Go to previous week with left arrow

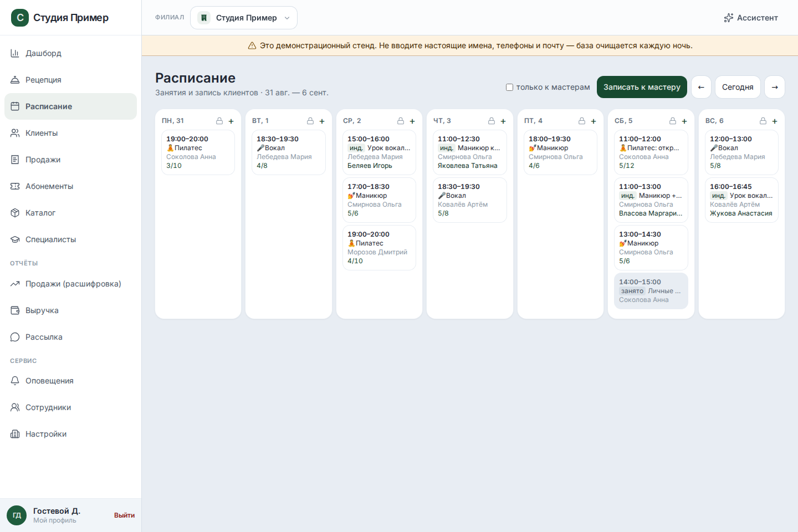coord(701,87)
